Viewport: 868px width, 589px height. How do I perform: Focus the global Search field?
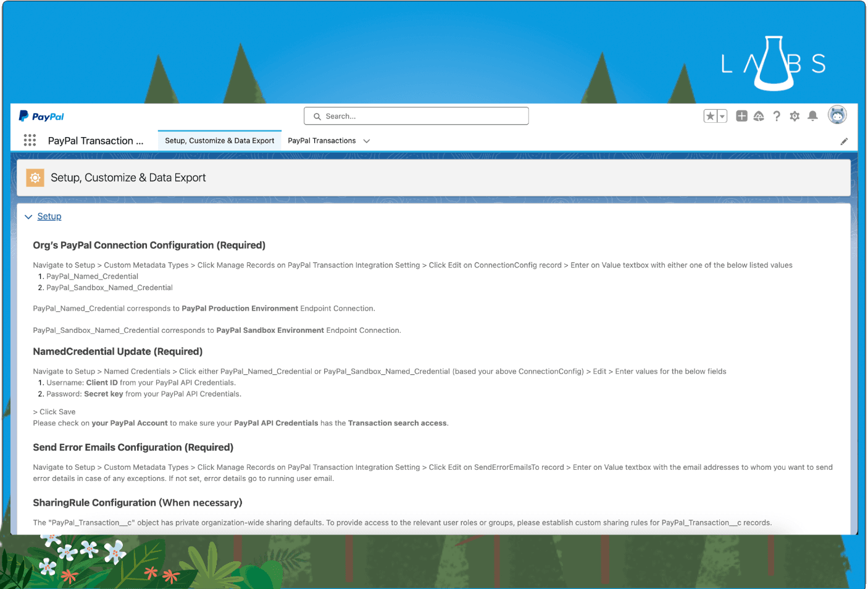click(x=416, y=116)
